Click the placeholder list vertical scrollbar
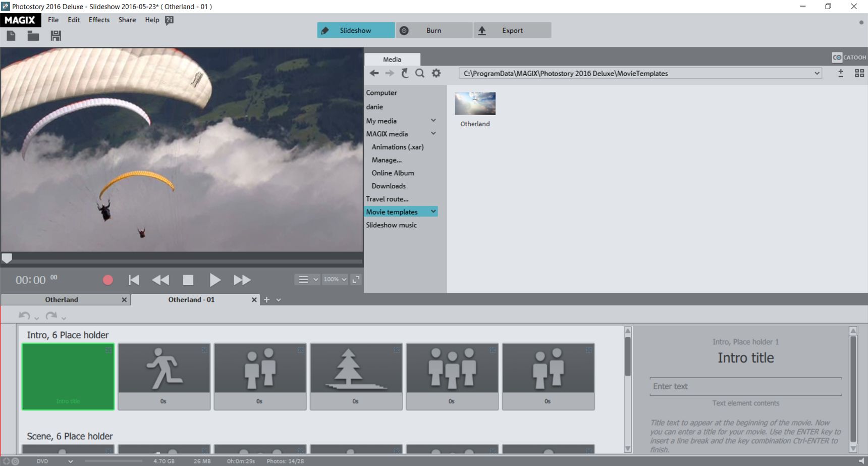 click(628, 356)
